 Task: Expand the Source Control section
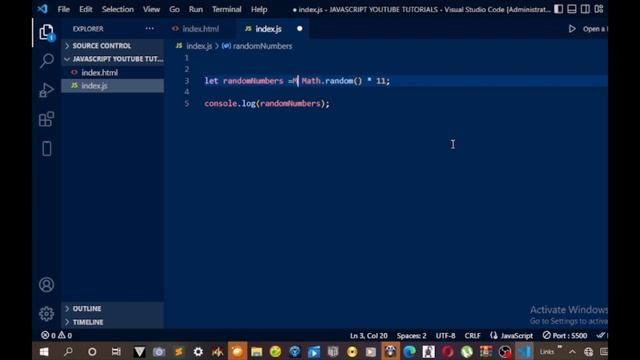point(113,46)
